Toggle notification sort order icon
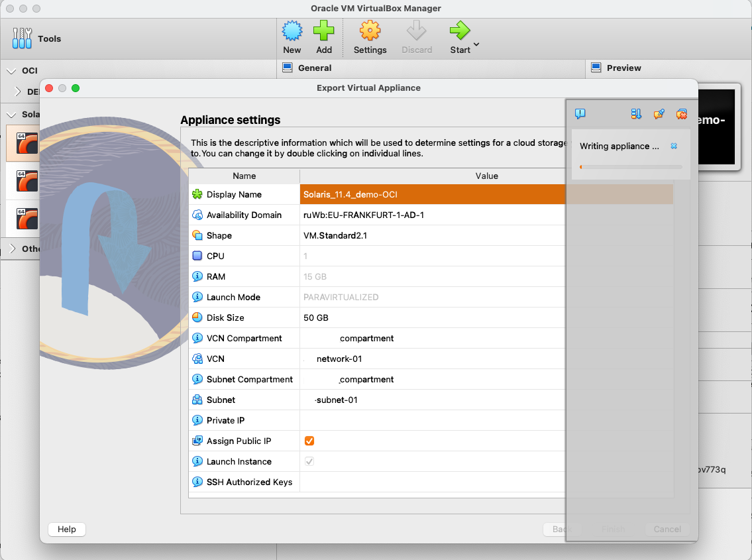Image resolution: width=752 pixels, height=560 pixels. (636, 114)
